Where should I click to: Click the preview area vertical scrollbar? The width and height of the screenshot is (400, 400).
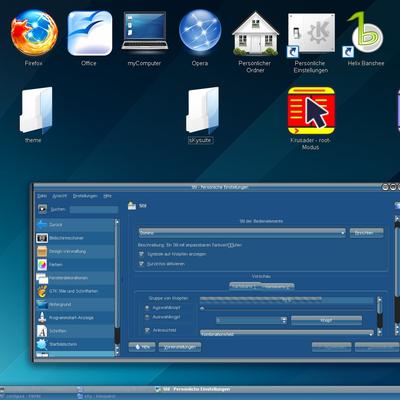[x=379, y=316]
